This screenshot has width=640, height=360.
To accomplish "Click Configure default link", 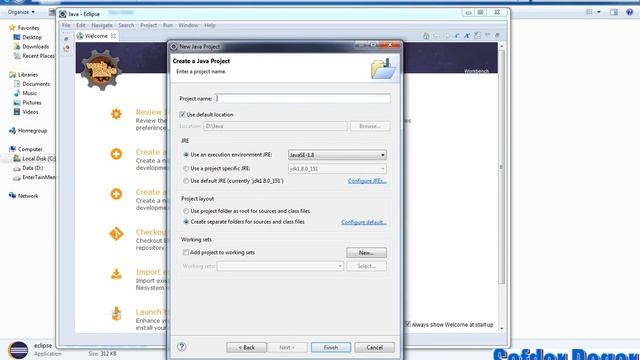I will click(364, 222).
